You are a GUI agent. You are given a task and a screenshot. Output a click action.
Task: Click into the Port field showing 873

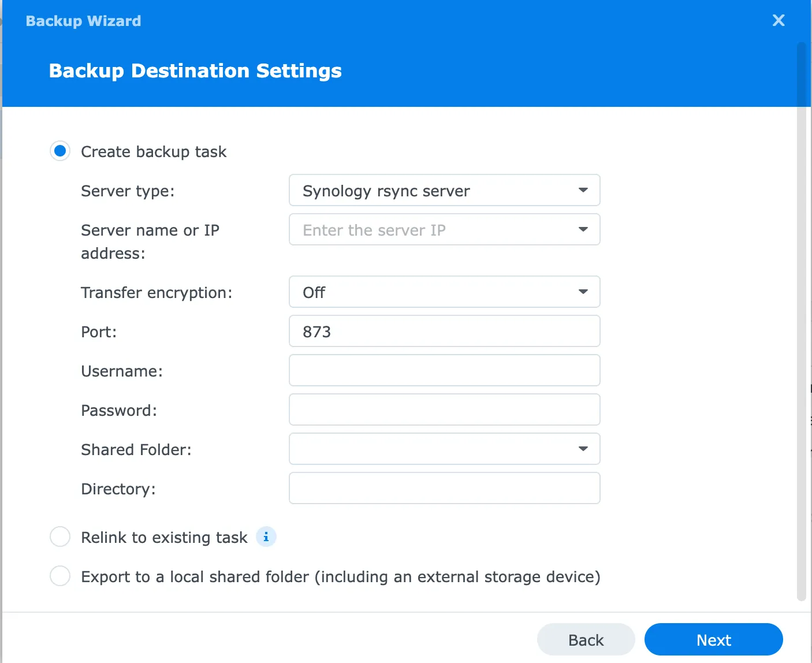coord(444,331)
